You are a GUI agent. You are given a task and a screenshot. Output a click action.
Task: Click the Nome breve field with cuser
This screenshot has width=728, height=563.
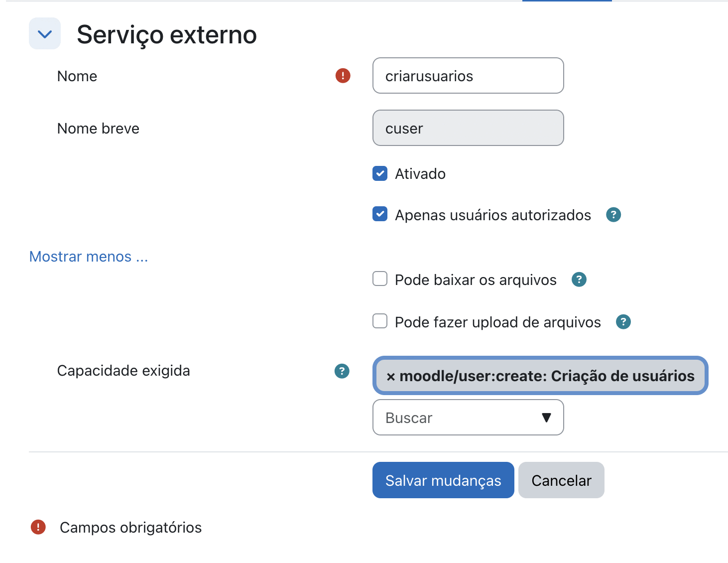click(x=468, y=128)
